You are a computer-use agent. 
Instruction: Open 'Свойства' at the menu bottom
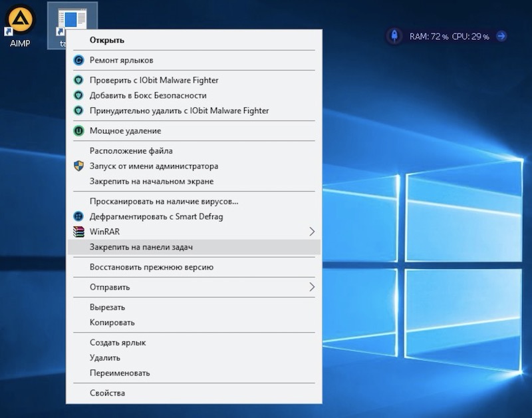194,393
